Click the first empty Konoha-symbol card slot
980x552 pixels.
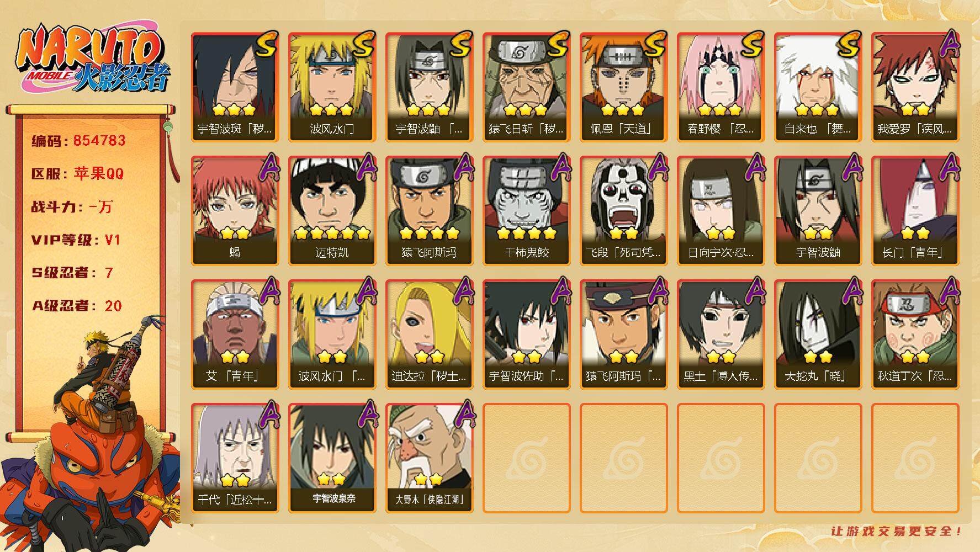click(526, 458)
